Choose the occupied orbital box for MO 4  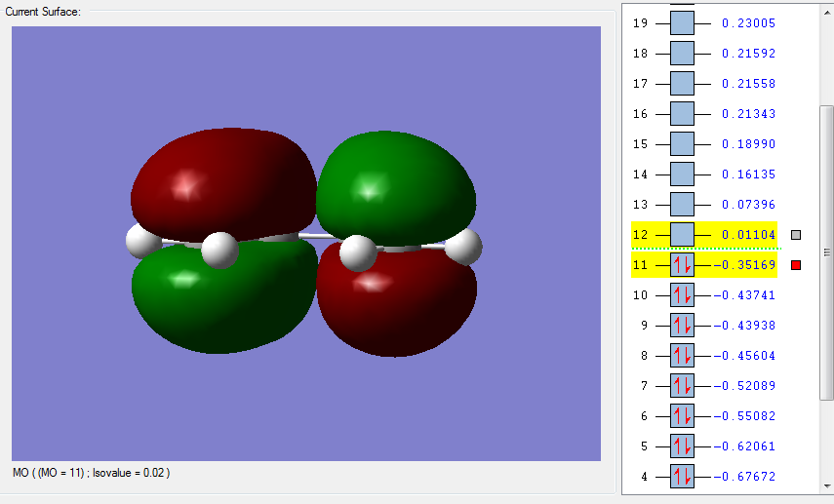(682, 477)
